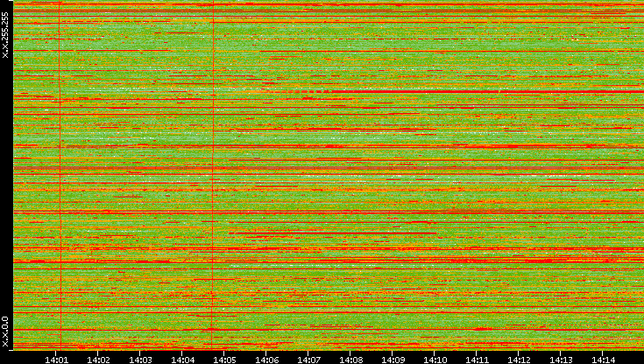Click the vertical red line near 14:01
644x364 pixels.
60,175
